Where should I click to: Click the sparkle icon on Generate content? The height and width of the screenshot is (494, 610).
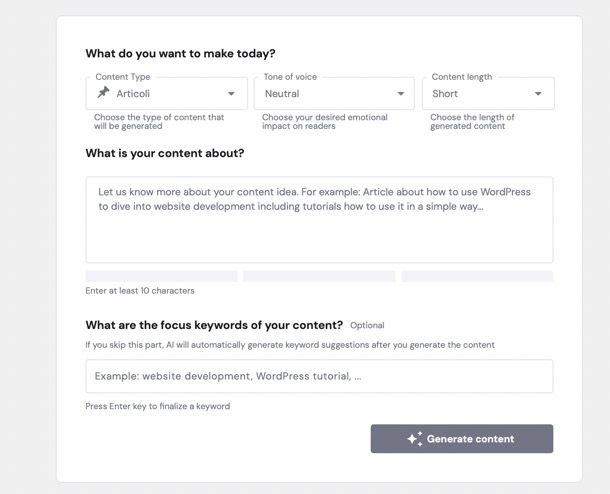pyautogui.click(x=415, y=438)
